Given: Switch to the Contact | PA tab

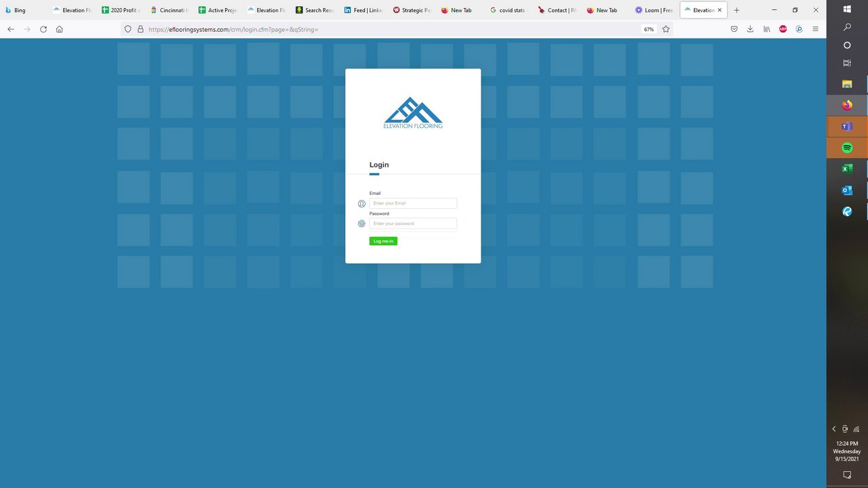Looking at the screenshot, I should [557, 10].
